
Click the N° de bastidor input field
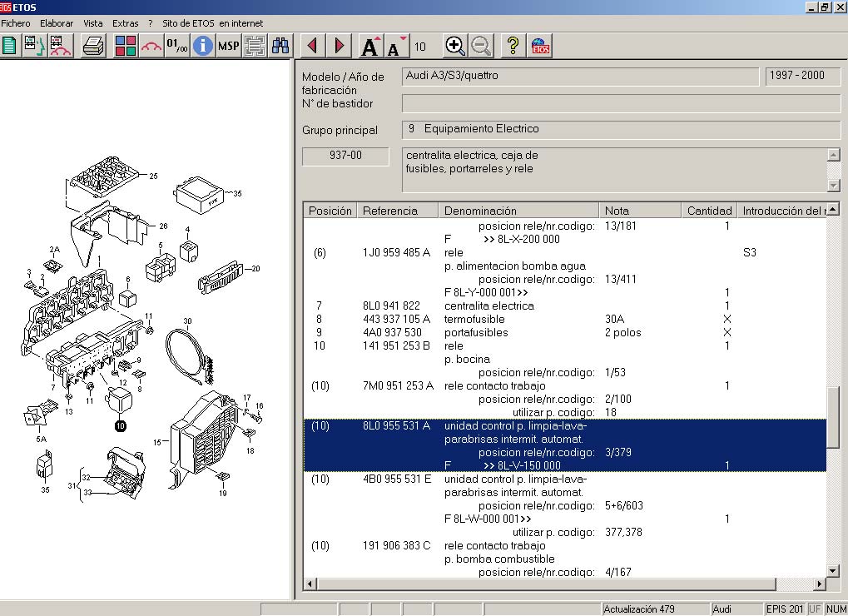click(x=621, y=103)
